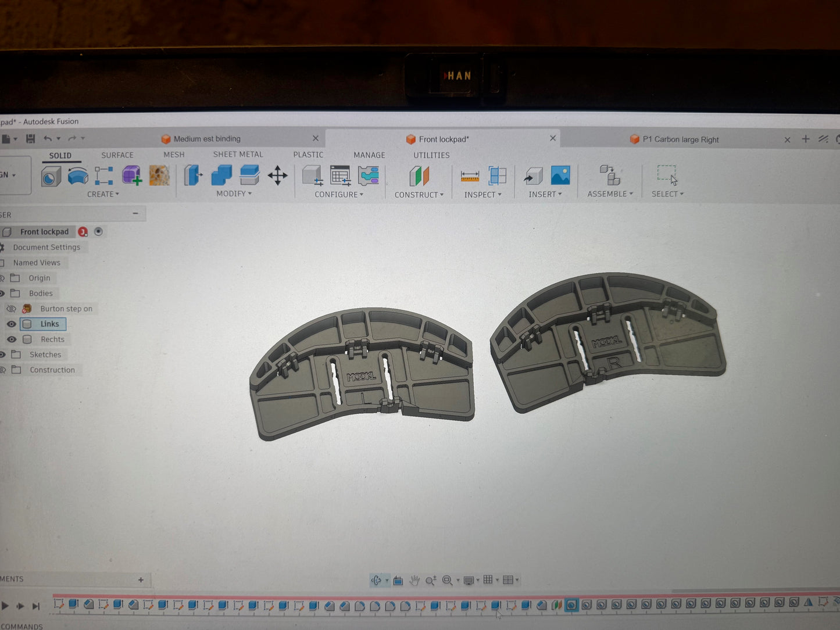Screen dimensions: 840x630
Task: Open the MODIFY dropdown menu
Action: click(234, 194)
